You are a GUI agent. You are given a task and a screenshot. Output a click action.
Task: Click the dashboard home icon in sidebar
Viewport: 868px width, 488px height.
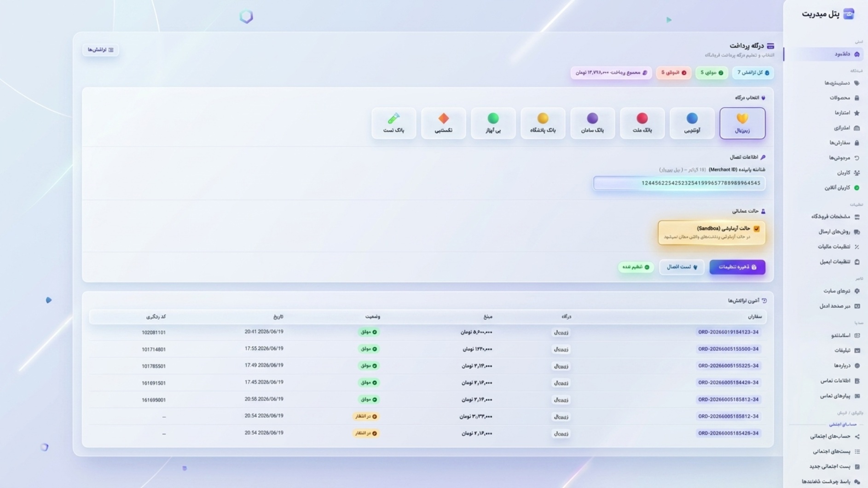tap(856, 54)
